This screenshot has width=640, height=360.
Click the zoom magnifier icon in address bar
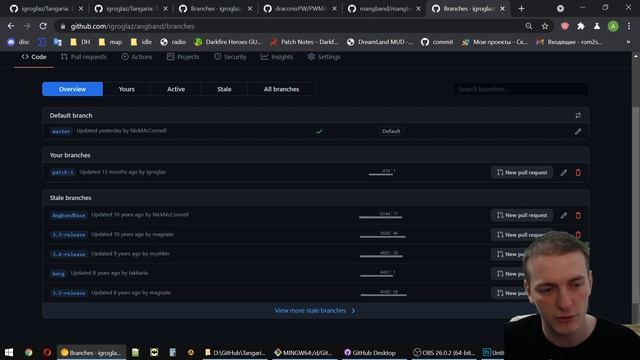pos(529,26)
